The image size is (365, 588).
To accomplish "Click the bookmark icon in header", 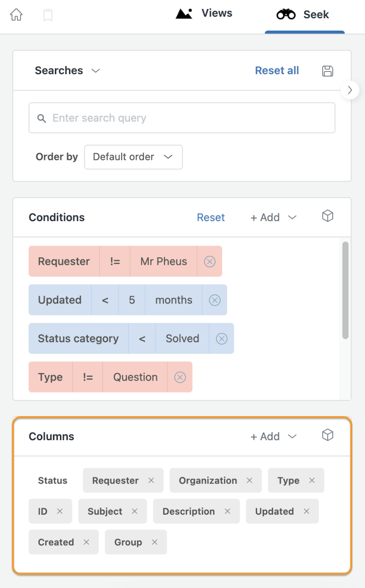I will point(48,15).
